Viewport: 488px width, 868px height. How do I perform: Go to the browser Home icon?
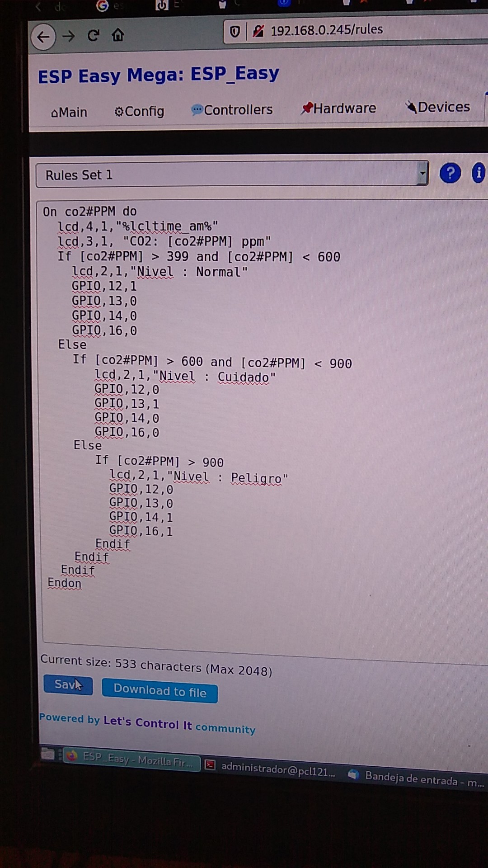click(118, 35)
